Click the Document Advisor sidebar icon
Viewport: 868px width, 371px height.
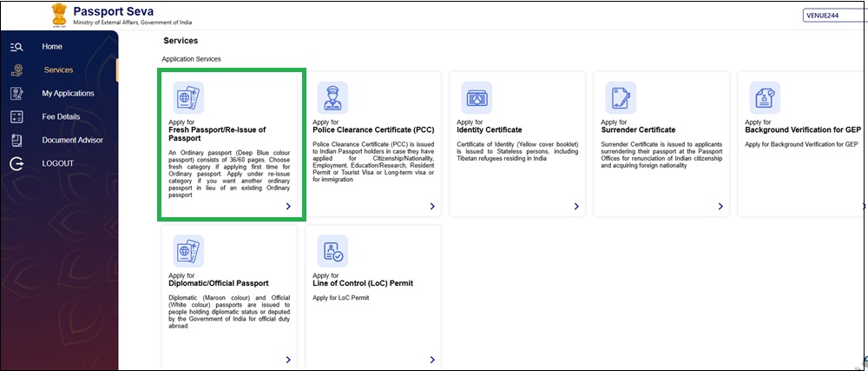pyautogui.click(x=16, y=140)
